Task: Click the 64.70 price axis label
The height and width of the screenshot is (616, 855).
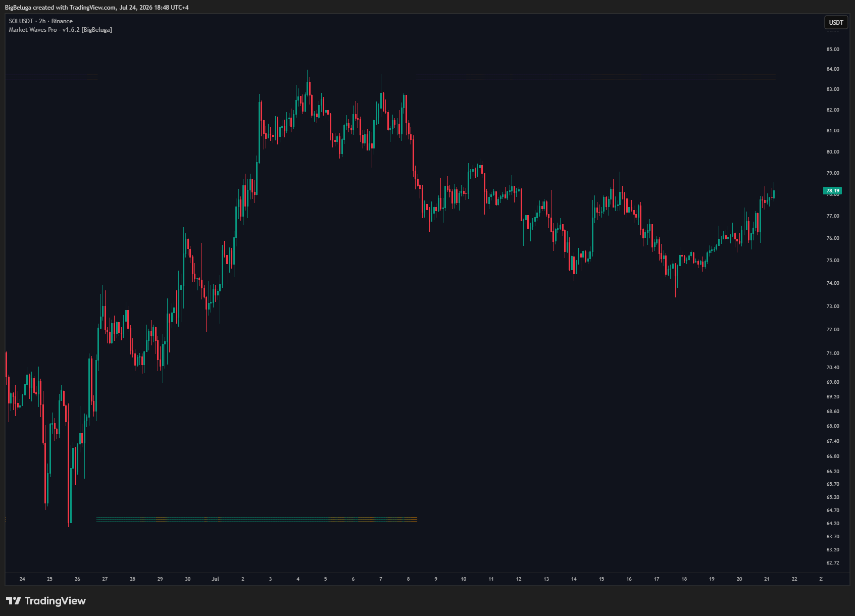Action: pos(833,510)
